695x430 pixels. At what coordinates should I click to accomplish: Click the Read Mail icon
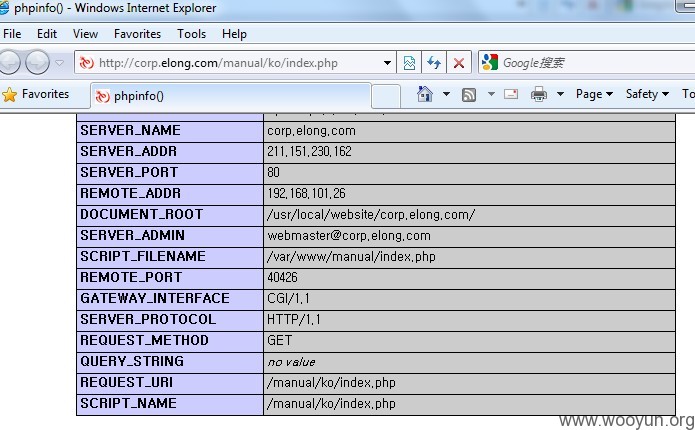click(x=511, y=94)
